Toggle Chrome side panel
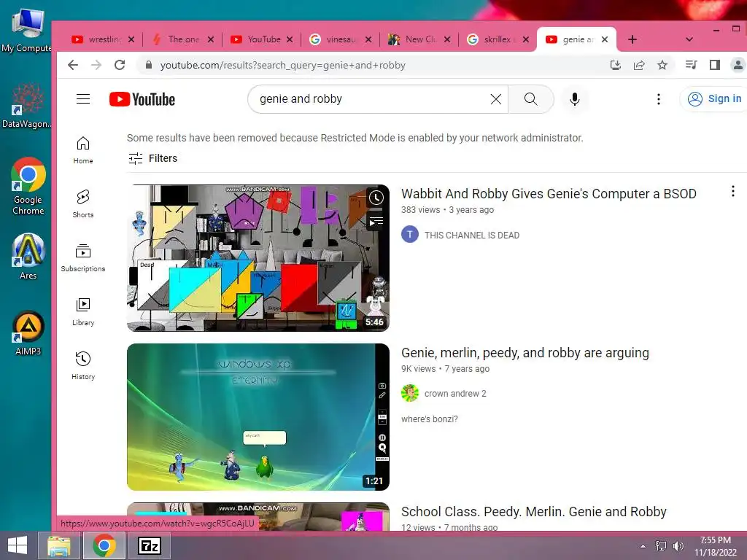Screen dimensions: 747x560 pyautogui.click(x=715, y=65)
